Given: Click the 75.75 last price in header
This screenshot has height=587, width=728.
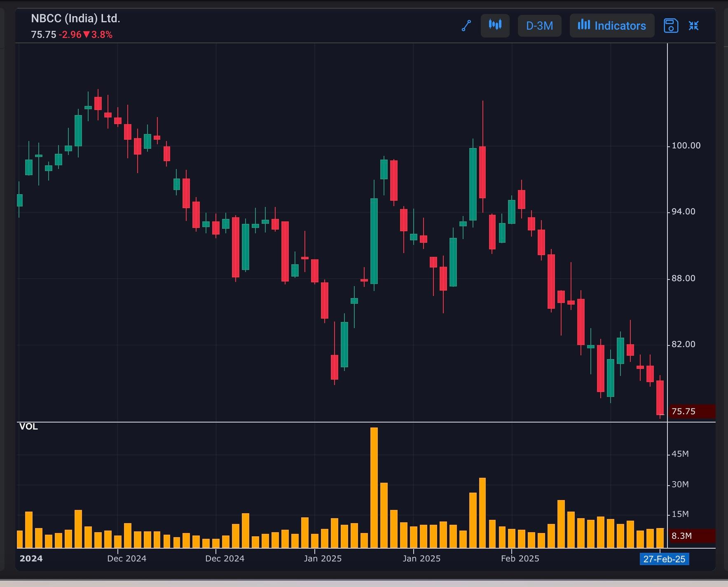Looking at the screenshot, I should pyautogui.click(x=43, y=35).
